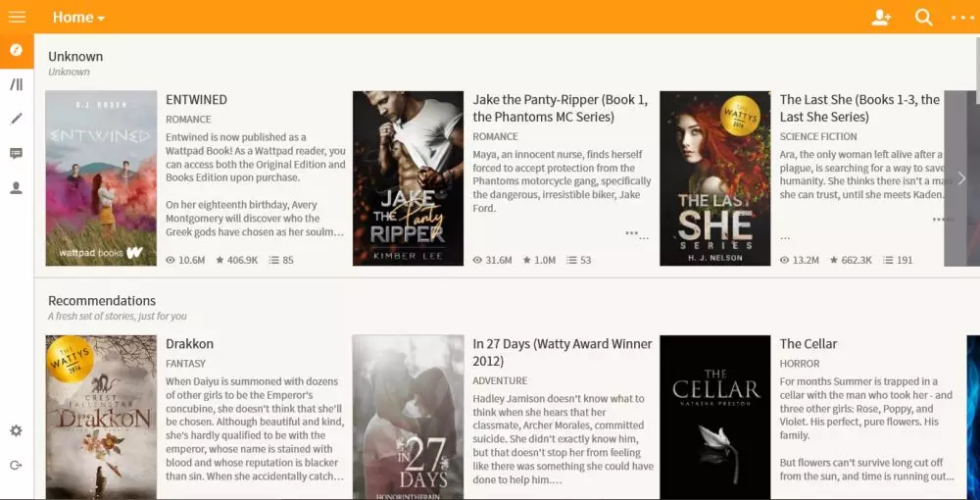Click SCIENCE FICTION genre tag
The width and height of the screenshot is (980, 500).
pyautogui.click(x=818, y=136)
